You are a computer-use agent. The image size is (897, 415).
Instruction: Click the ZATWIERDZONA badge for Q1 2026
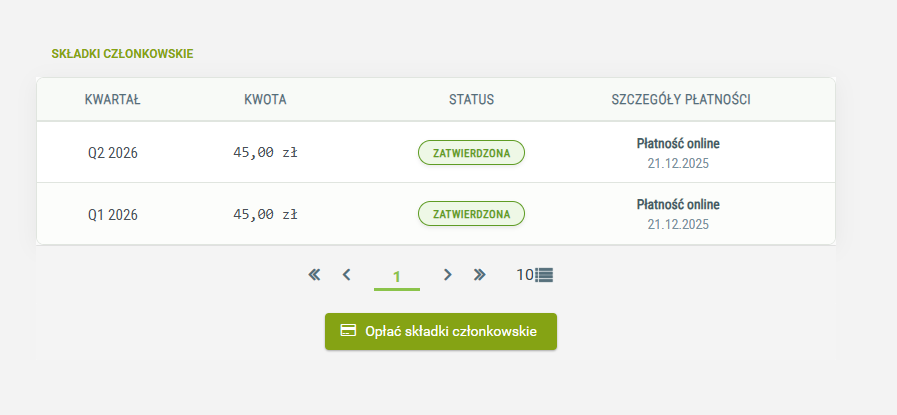click(471, 214)
